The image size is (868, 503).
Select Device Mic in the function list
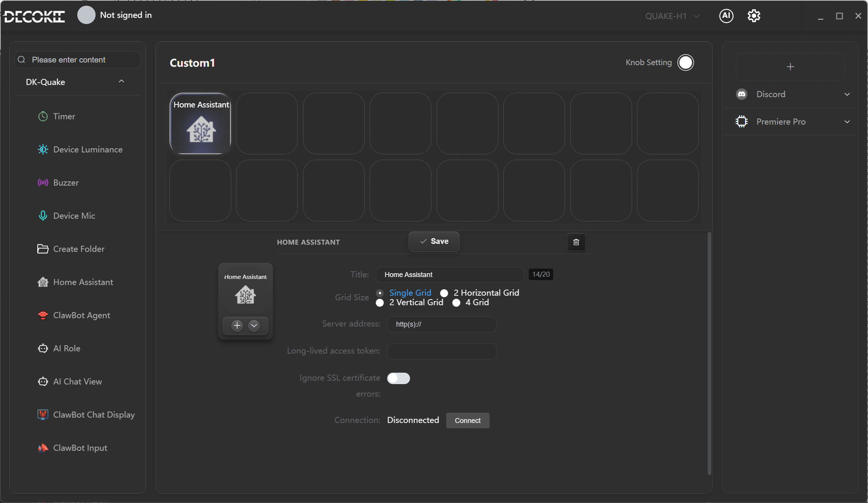pyautogui.click(x=74, y=216)
